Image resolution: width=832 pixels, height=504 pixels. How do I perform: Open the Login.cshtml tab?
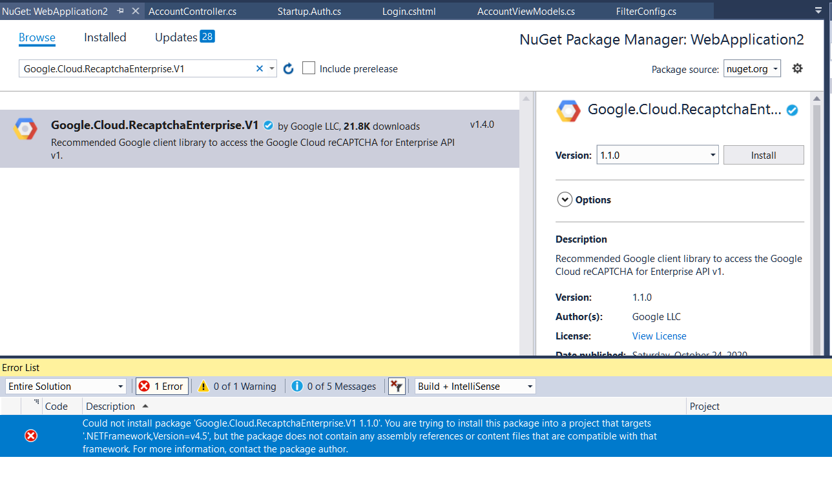(409, 11)
